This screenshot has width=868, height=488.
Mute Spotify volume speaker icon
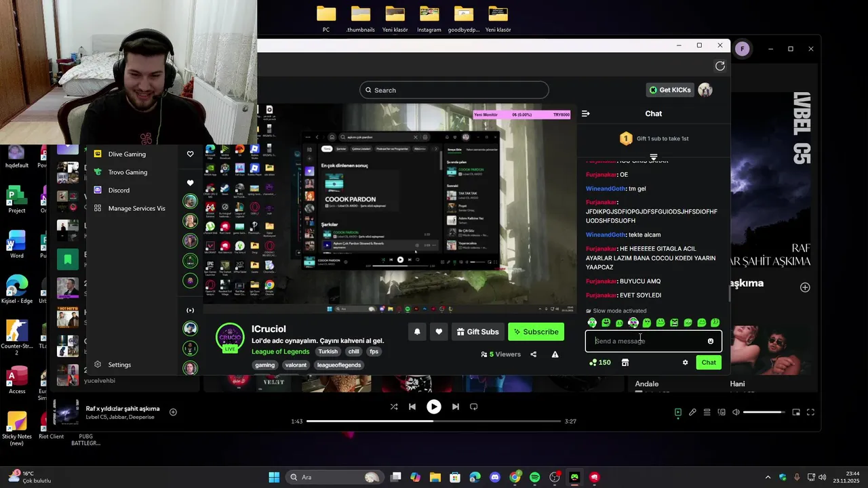736,412
